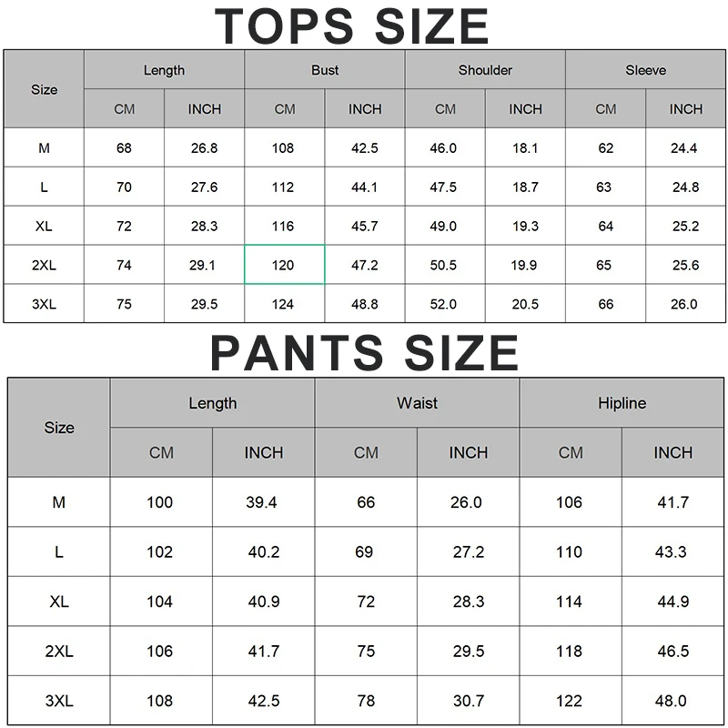Click the 27.6 tops length cell
This screenshot has height=728, width=728.
click(x=204, y=187)
